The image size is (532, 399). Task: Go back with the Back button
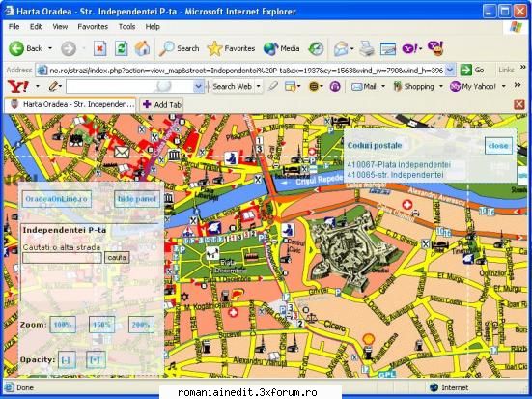pyautogui.click(x=25, y=48)
